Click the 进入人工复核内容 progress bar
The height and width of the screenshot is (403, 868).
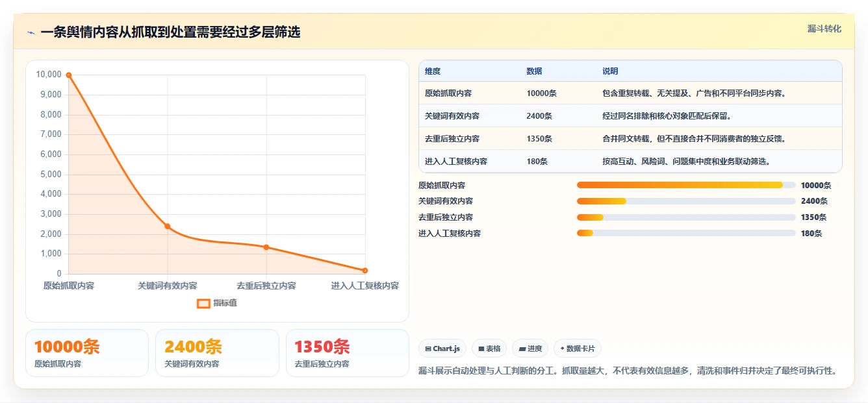(x=686, y=233)
